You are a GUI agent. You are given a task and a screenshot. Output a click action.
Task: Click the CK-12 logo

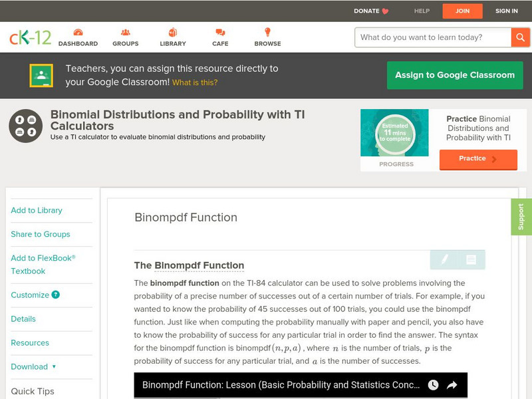click(x=30, y=37)
